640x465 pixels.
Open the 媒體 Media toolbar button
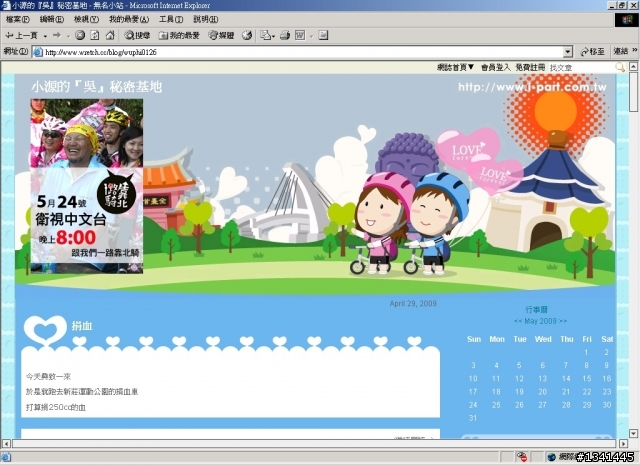point(221,36)
